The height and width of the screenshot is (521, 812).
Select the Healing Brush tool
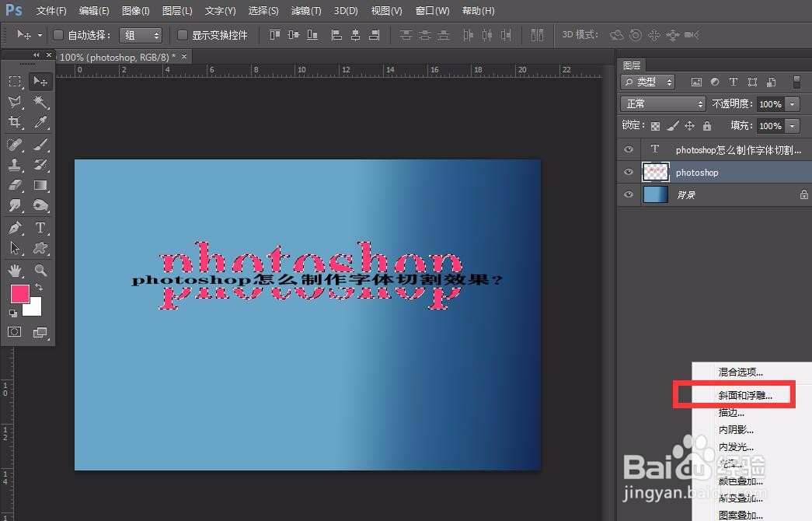click(15, 144)
